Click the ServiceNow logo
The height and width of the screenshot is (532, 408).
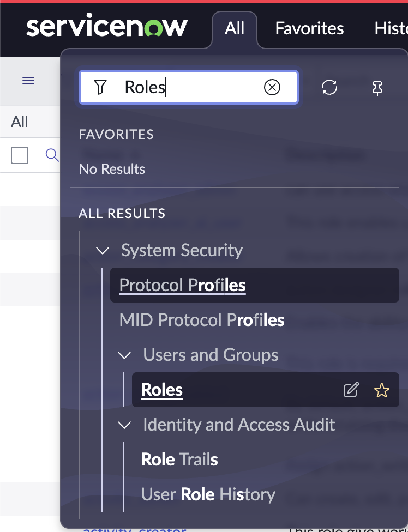(x=107, y=25)
